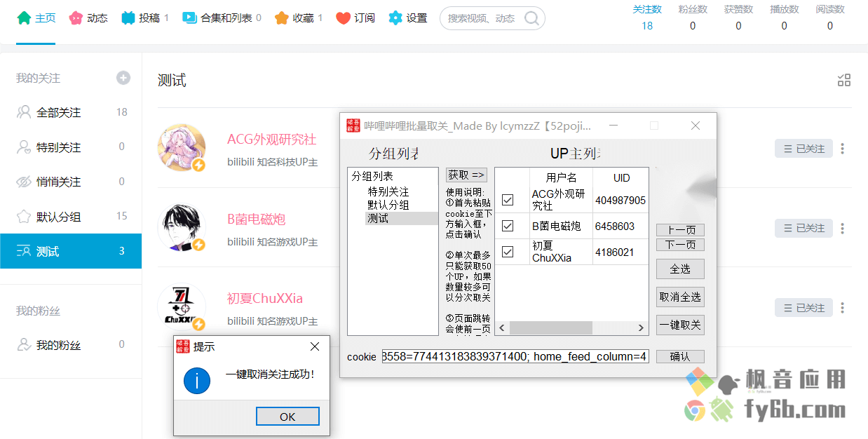Image resolution: width=868 pixels, height=439 pixels.
Task: Select 特别关注 in the tool's group tree
Action: tap(388, 191)
